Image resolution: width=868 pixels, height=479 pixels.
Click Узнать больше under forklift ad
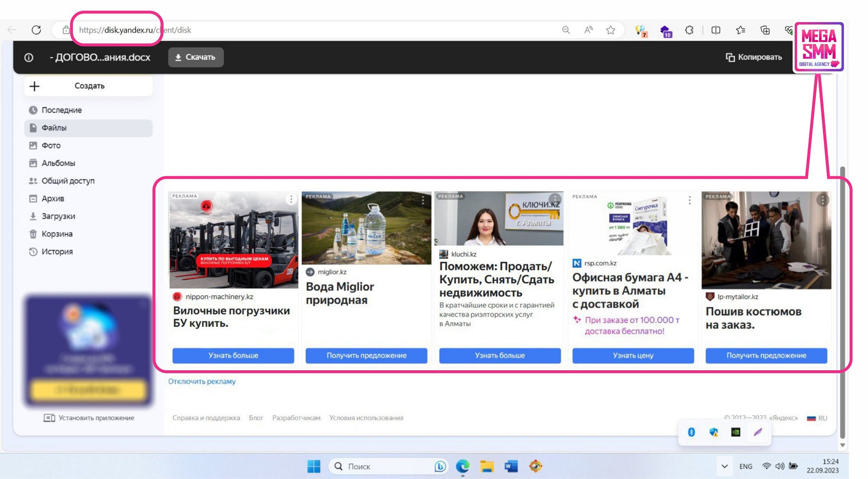pos(233,355)
